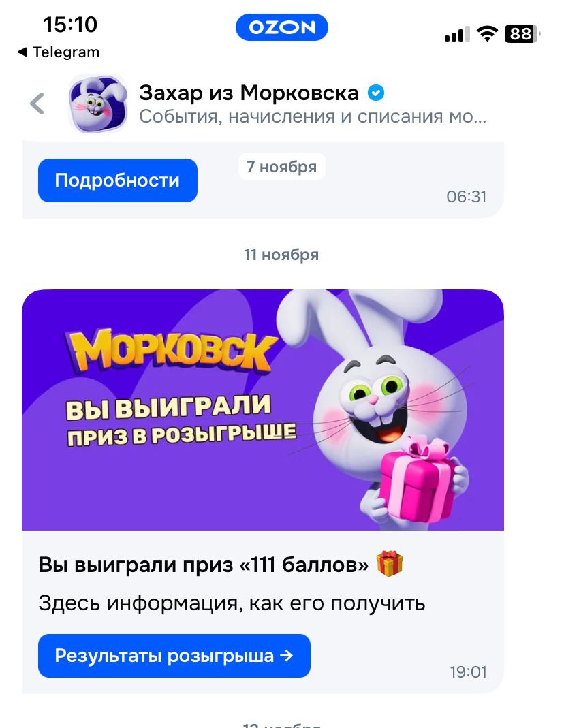564x728 pixels.
Task: Return to Telegram via back link
Action: pyautogui.click(x=59, y=52)
